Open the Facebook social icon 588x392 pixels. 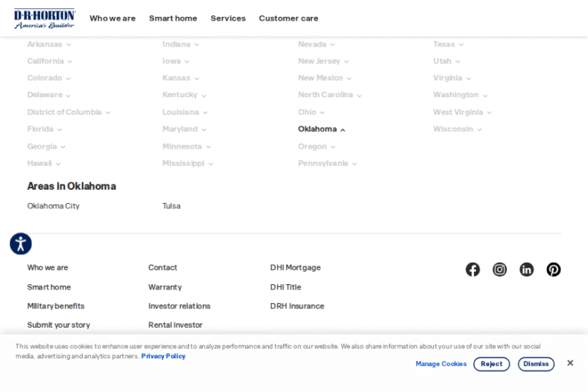472,269
